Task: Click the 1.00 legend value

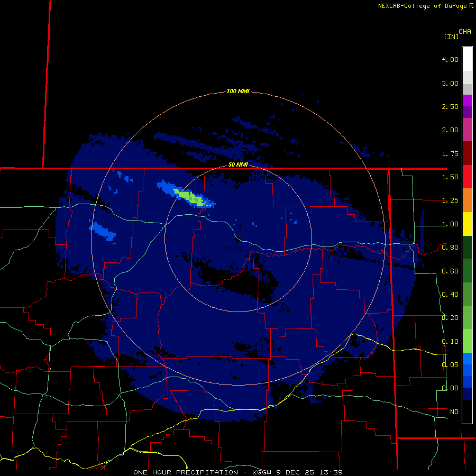Action: [x=450, y=224]
